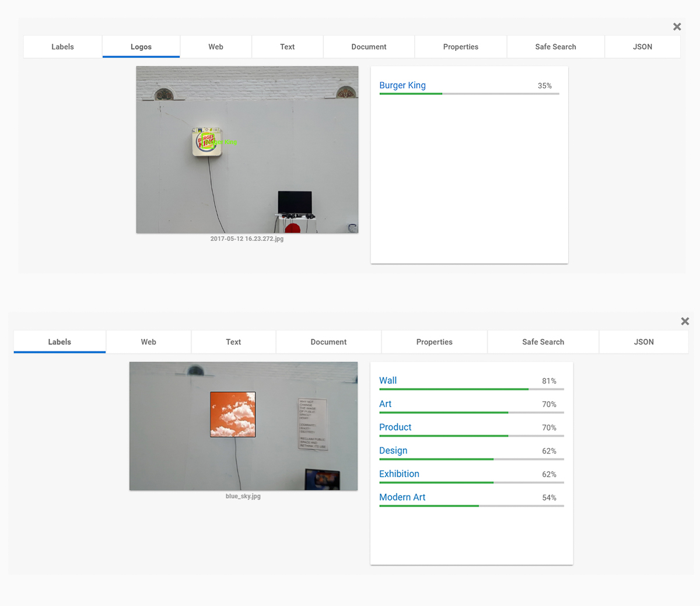Select the Exhibition label link
Viewport: 700px width, 606px height.
tap(399, 474)
